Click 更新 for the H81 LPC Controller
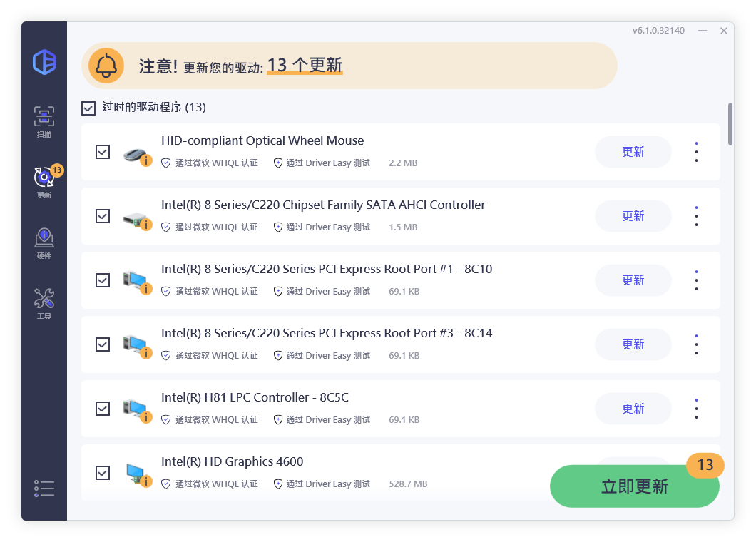This screenshot has height=542, width=756. pos(633,409)
